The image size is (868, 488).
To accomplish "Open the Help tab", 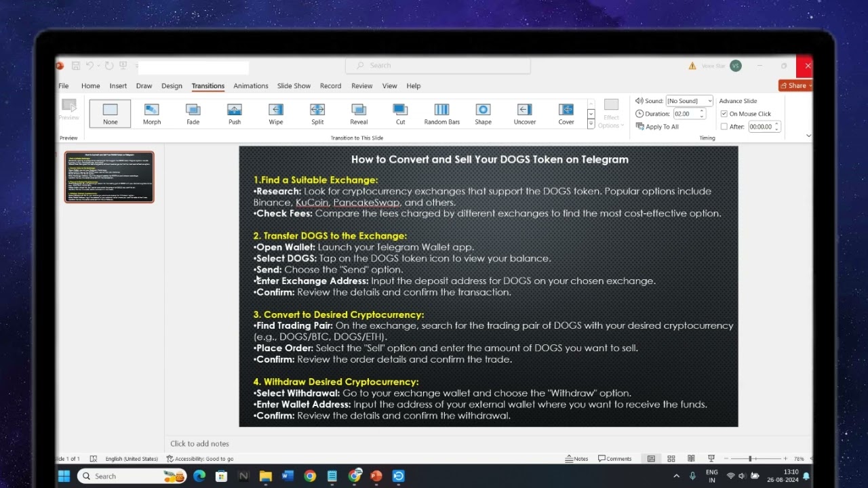I will coord(414,86).
